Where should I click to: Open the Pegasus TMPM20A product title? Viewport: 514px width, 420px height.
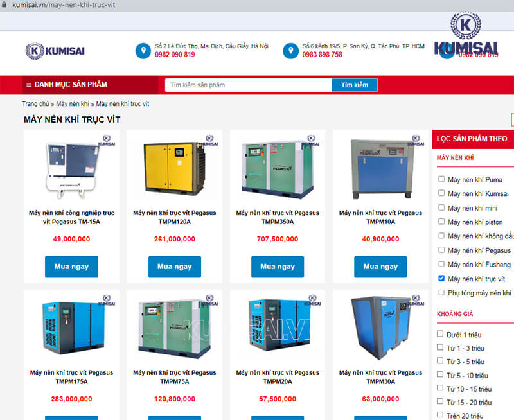pyautogui.click(x=278, y=377)
